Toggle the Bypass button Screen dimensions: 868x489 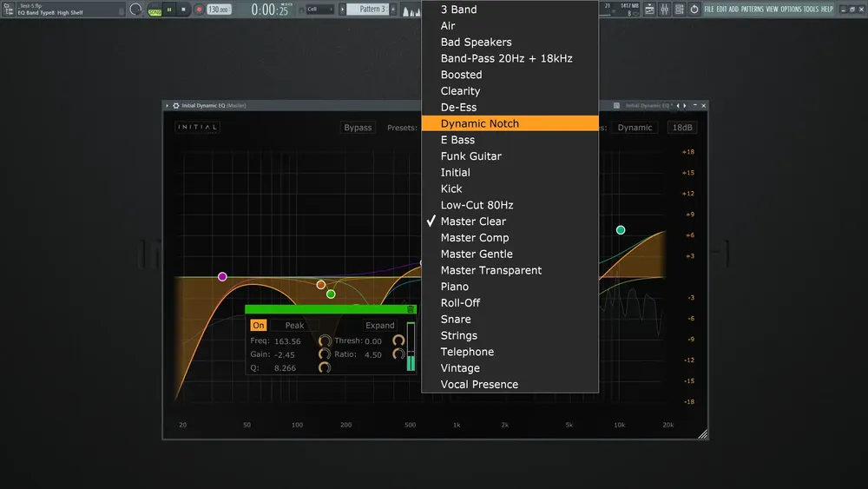(358, 128)
